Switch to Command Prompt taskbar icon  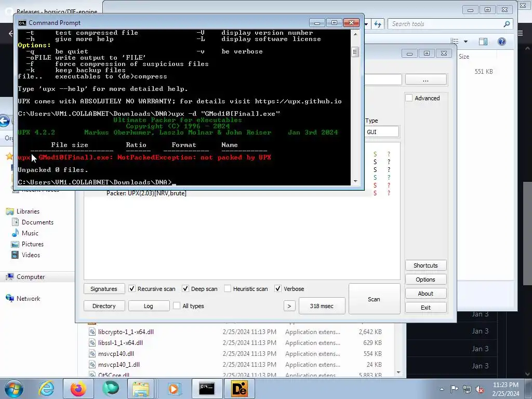[x=207, y=389]
